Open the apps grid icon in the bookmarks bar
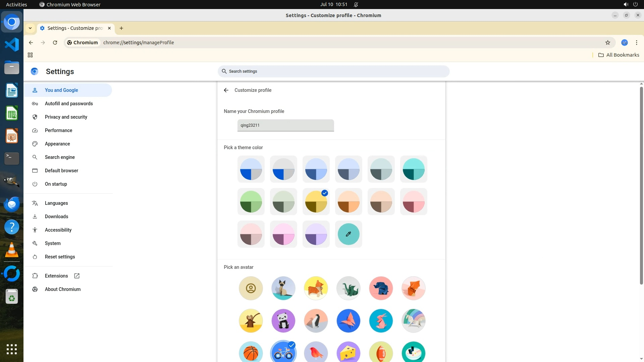The height and width of the screenshot is (362, 644). (x=30, y=55)
